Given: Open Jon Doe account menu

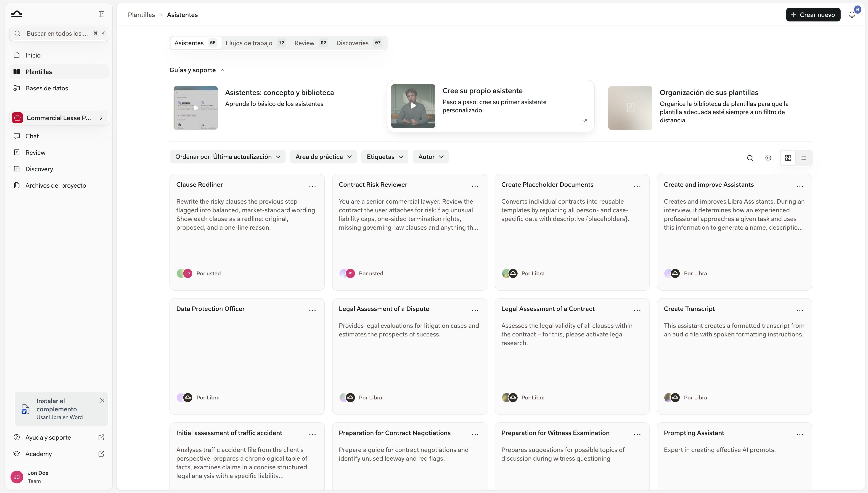Looking at the screenshot, I should (x=59, y=477).
